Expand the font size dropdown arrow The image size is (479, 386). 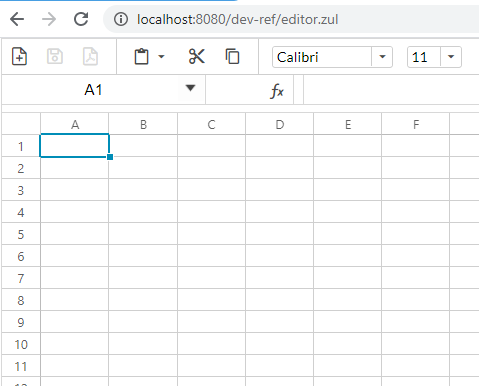[451, 57]
